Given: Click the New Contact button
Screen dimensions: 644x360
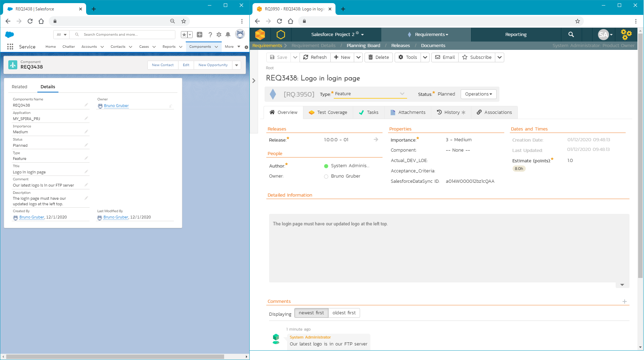Looking at the screenshot, I should click(x=163, y=65).
